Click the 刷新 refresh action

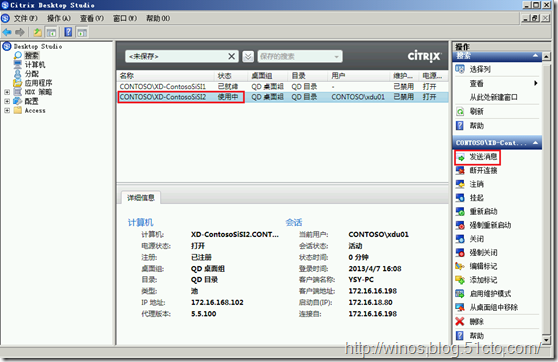476,111
